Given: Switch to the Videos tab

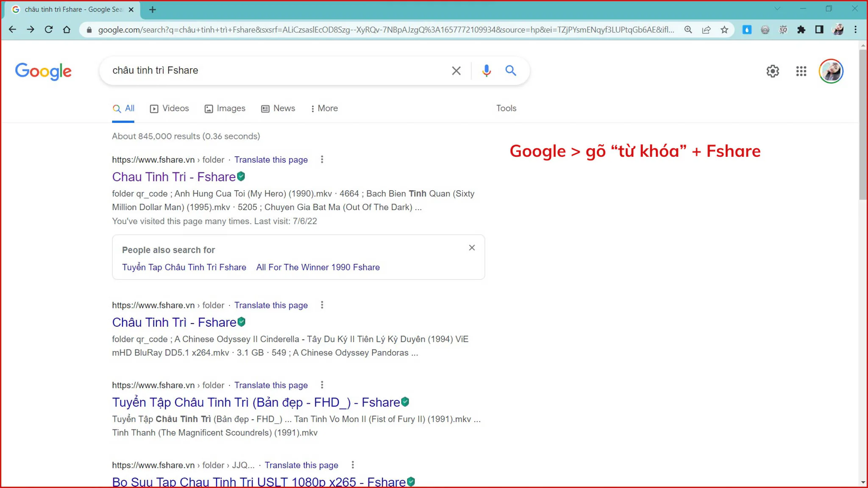Looking at the screenshot, I should tap(170, 108).
